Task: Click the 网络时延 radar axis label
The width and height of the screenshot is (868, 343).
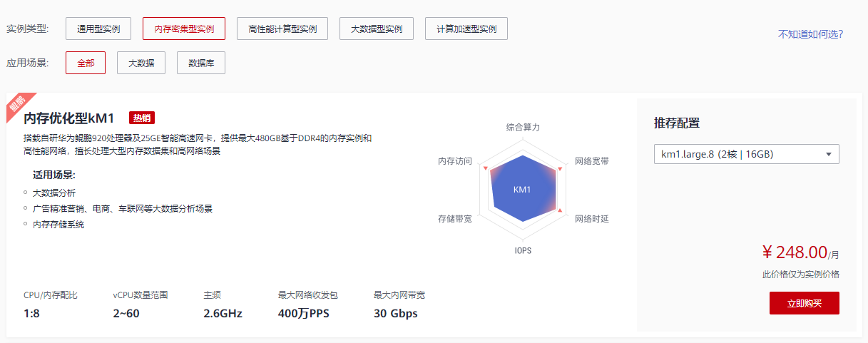Action: click(x=592, y=218)
